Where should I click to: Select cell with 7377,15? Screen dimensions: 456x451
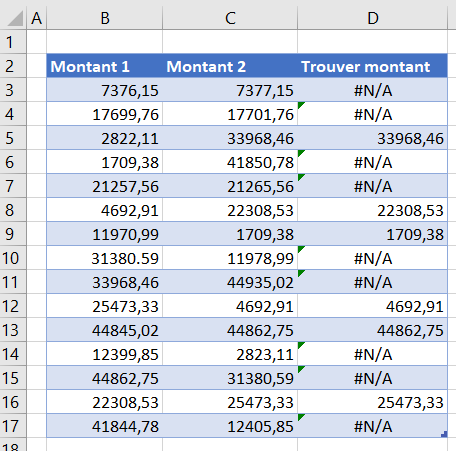pos(230,90)
